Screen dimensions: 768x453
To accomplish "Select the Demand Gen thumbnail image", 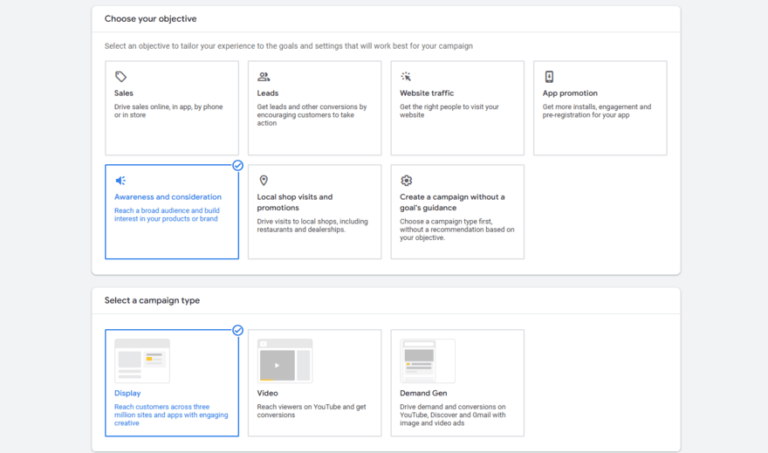I will point(428,361).
